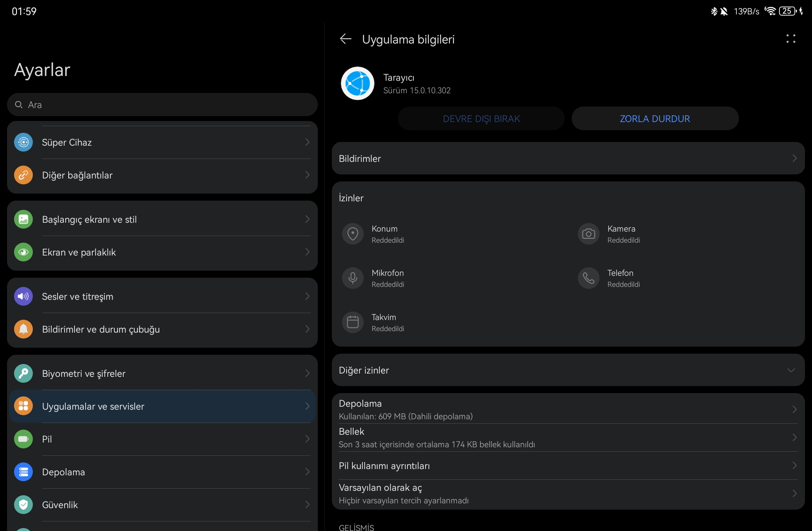Open Bildirimler ve durum çubuğu settings
The image size is (812, 531).
pos(162,329)
